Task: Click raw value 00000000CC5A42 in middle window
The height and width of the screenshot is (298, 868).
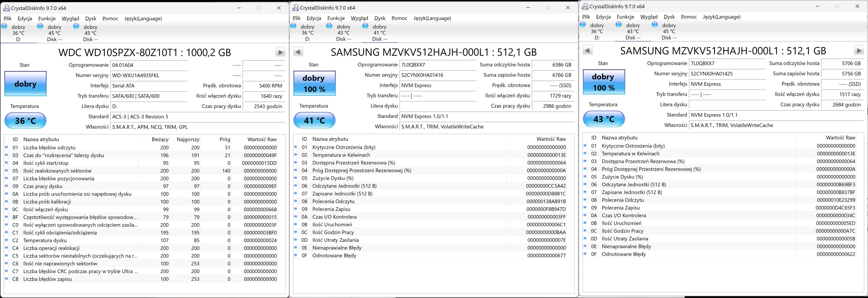Action: [x=546, y=186]
